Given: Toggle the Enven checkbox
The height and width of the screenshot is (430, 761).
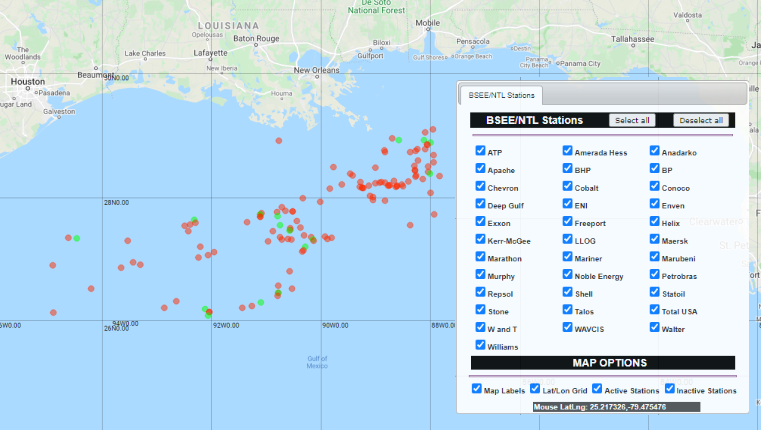Looking at the screenshot, I should coord(655,203).
